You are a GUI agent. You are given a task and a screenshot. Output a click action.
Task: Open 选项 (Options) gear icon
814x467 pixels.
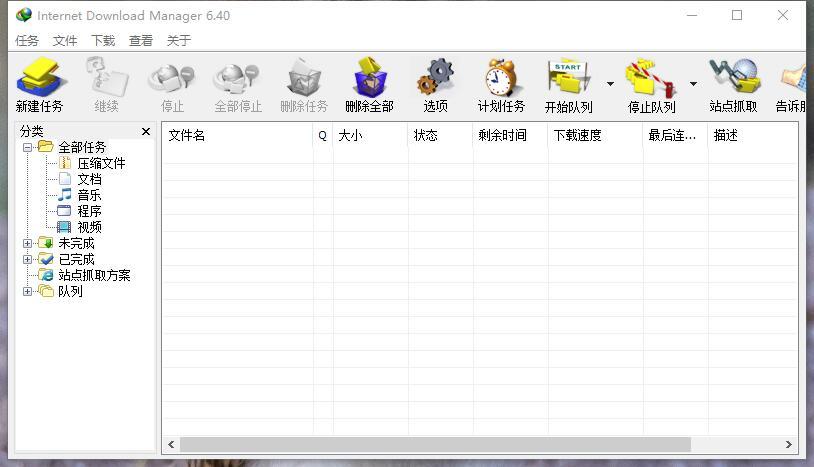point(435,78)
